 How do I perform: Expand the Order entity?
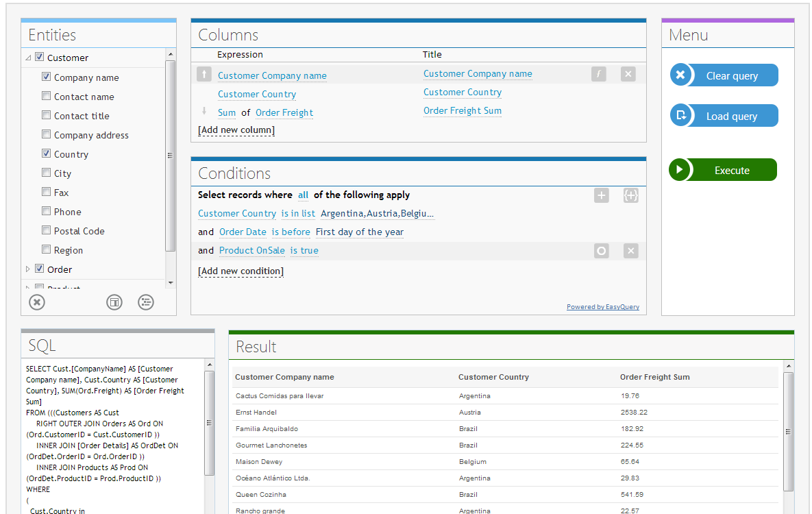click(27, 269)
